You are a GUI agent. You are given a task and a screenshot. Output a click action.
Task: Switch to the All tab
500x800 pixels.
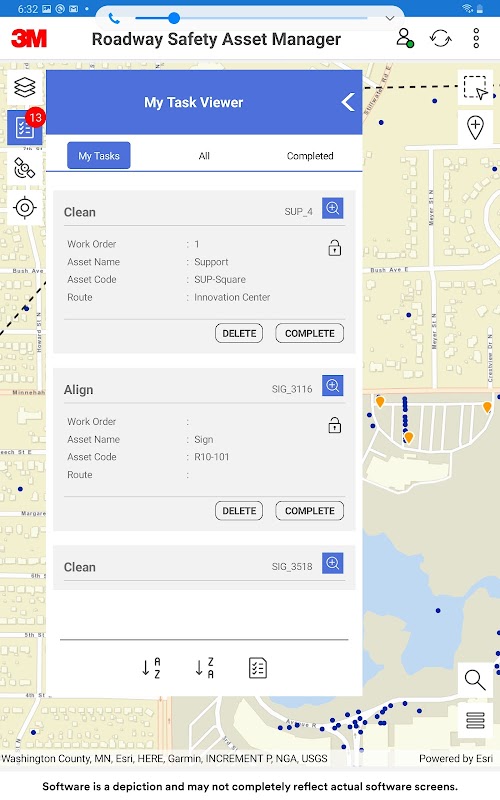[204, 156]
